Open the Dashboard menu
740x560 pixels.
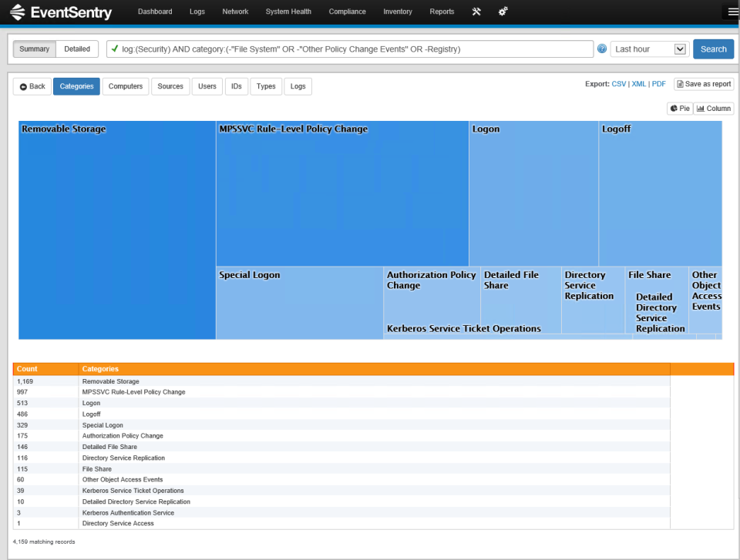[x=155, y=12]
